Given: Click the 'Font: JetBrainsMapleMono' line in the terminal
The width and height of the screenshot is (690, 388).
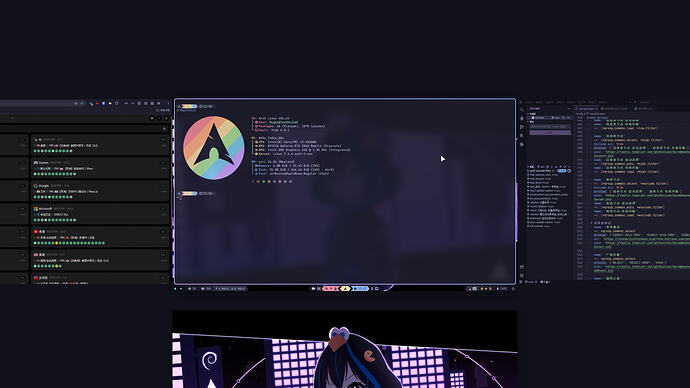Looking at the screenshot, I should (x=292, y=173).
